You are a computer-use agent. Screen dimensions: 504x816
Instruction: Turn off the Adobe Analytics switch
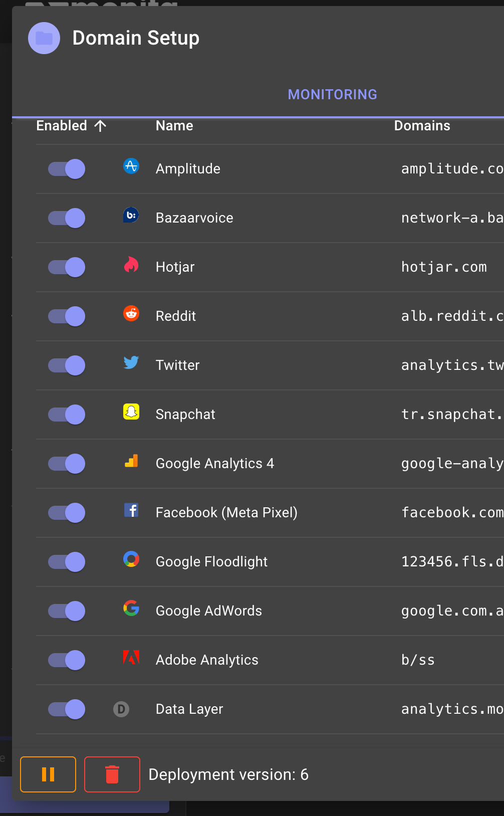(x=67, y=660)
